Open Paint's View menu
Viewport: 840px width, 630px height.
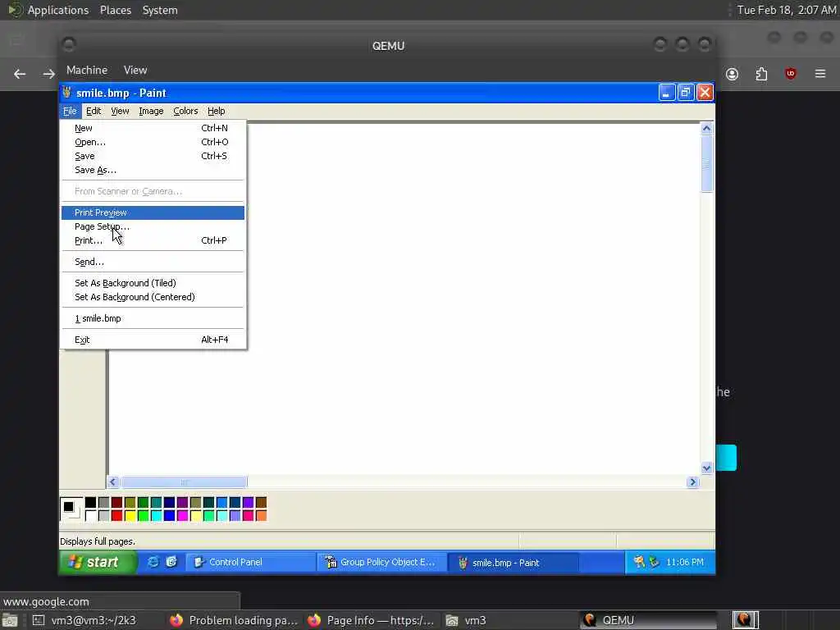pyautogui.click(x=120, y=111)
